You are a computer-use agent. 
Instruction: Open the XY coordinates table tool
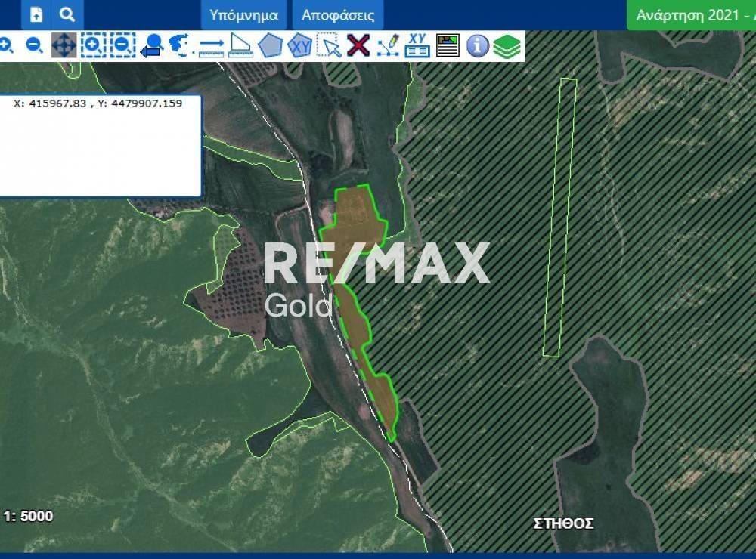417,45
